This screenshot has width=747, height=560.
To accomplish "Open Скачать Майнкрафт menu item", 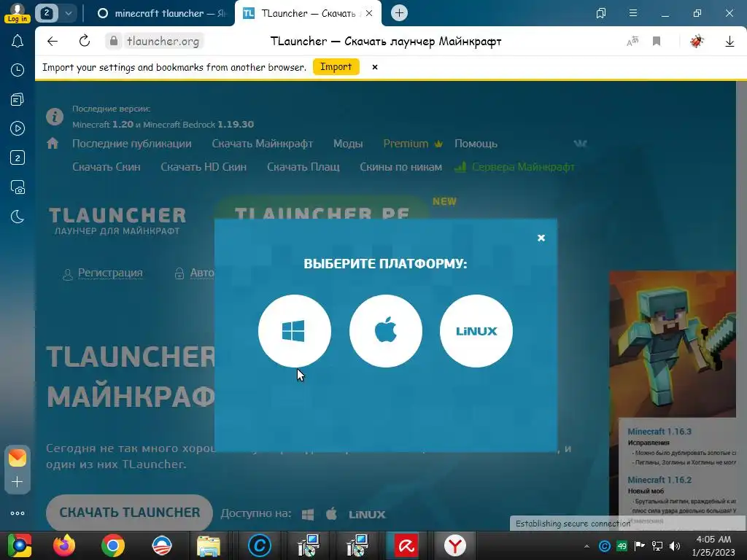I will pos(263,144).
